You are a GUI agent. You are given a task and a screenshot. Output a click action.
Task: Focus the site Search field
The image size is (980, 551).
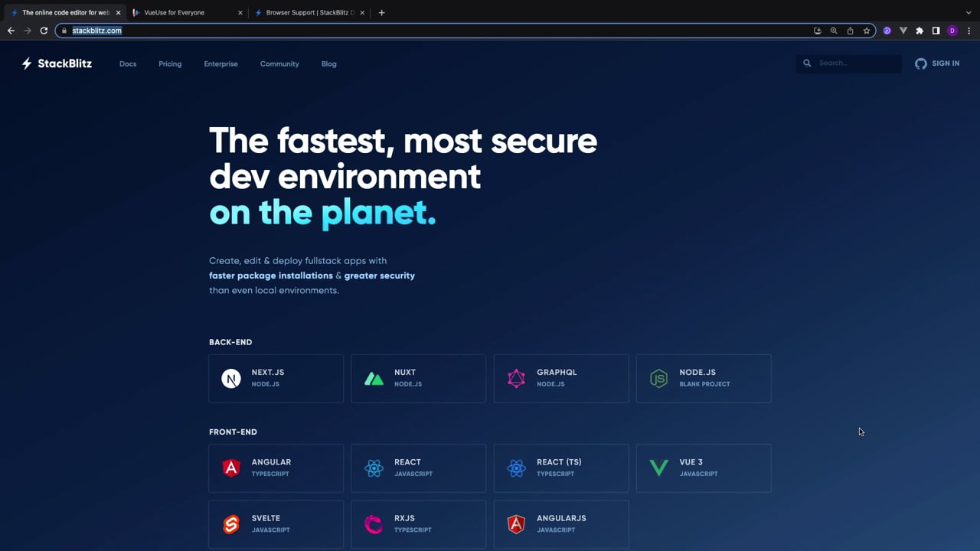click(848, 64)
